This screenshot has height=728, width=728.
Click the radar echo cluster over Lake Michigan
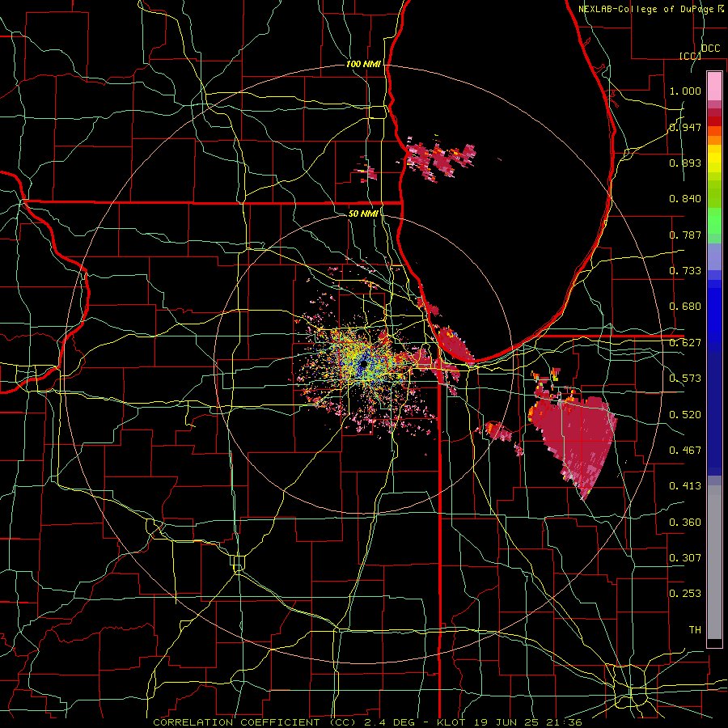(x=438, y=159)
